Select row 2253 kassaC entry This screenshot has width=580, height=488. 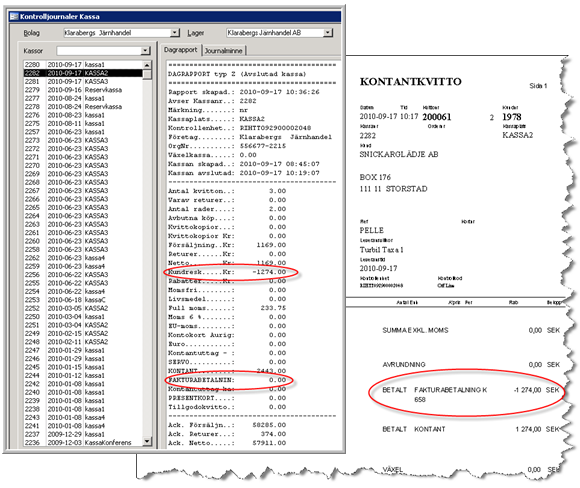pyautogui.click(x=83, y=300)
